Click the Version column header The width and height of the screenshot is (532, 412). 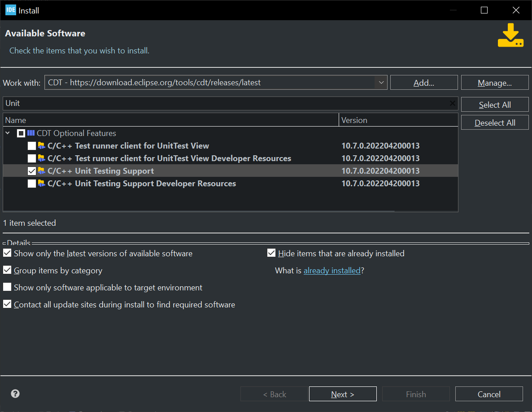[x=398, y=120]
